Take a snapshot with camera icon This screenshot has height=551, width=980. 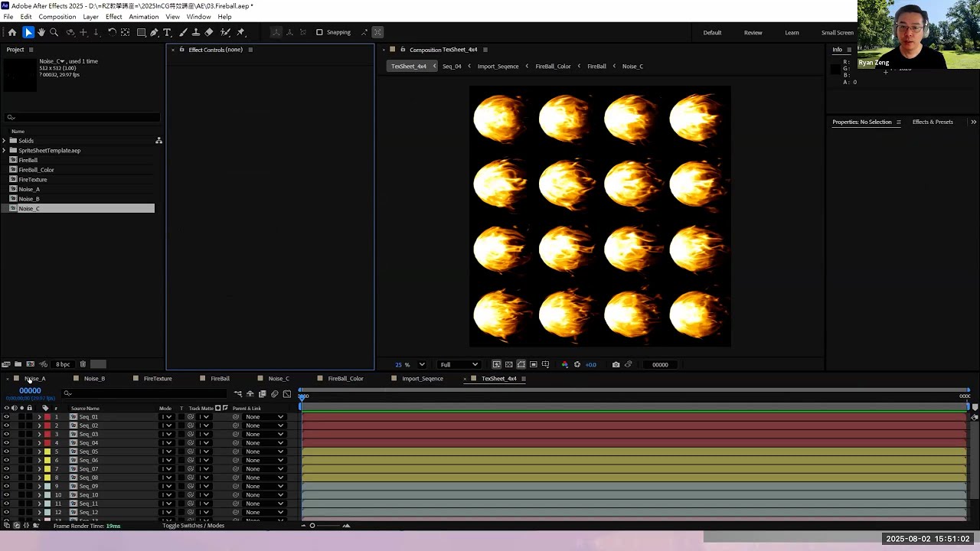616,364
